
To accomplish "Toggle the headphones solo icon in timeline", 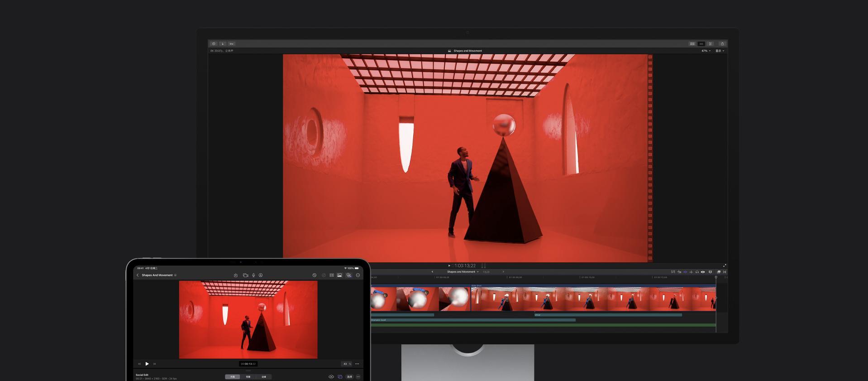I will click(697, 272).
